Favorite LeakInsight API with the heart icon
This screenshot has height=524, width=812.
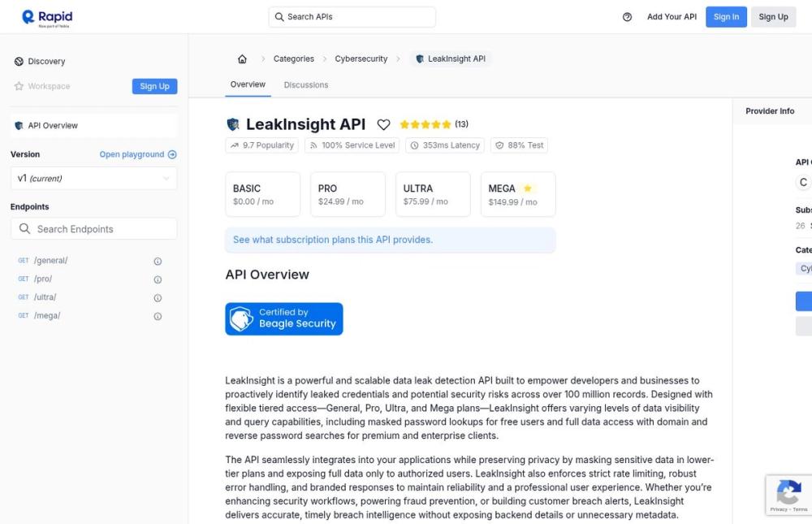(x=383, y=124)
